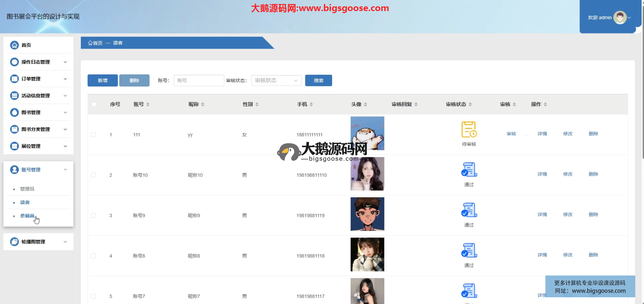Expand the 操作日志管理 menu chevron
Image resolution: width=644 pixels, height=304 pixels.
pos(65,62)
